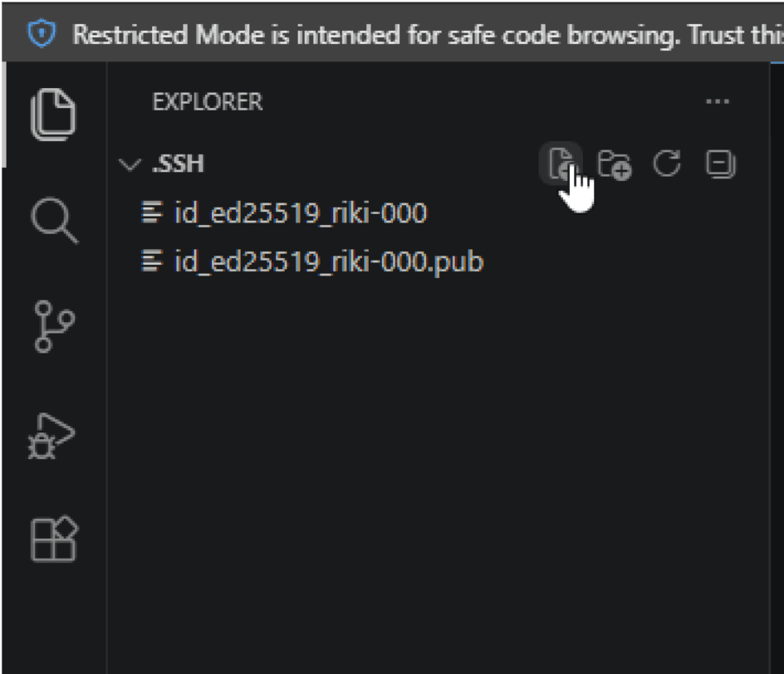The height and width of the screenshot is (674, 784).
Task: Collapse all folders in Explorer
Action: (721, 164)
